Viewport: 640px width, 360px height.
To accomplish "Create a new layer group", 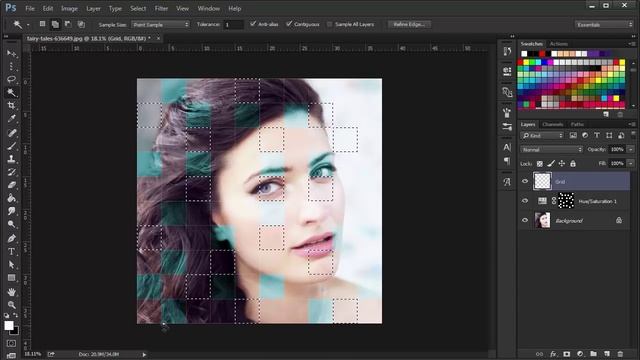I will [x=593, y=354].
